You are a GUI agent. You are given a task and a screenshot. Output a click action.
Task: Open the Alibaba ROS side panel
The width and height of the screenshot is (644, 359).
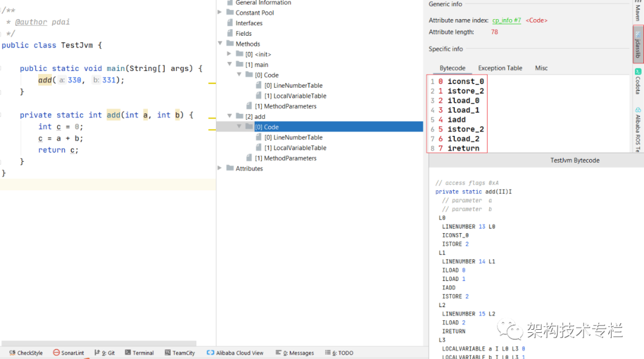pos(638,130)
